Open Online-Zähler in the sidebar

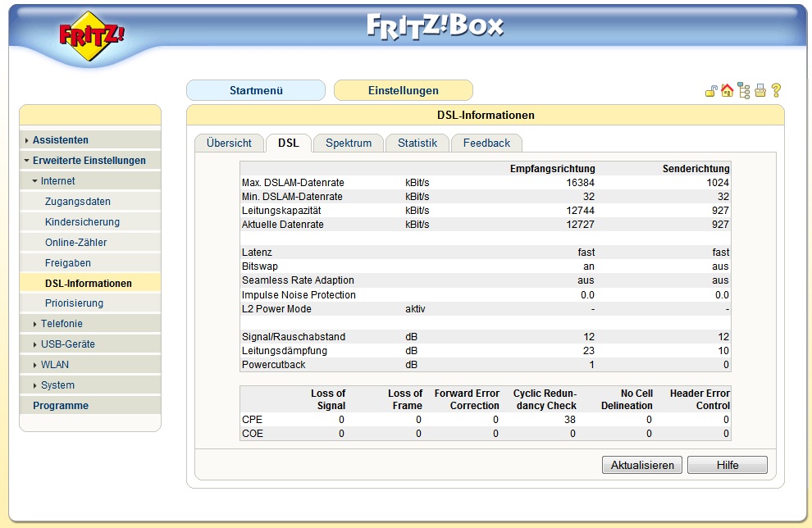[x=75, y=242]
